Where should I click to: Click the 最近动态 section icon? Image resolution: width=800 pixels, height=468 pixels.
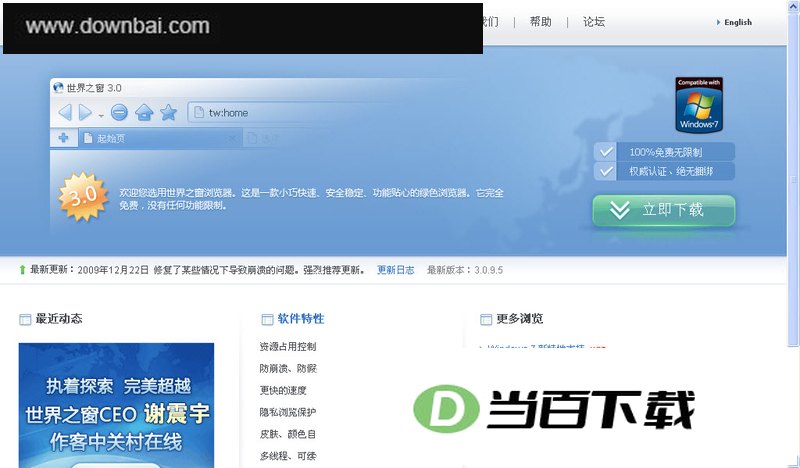click(25, 319)
